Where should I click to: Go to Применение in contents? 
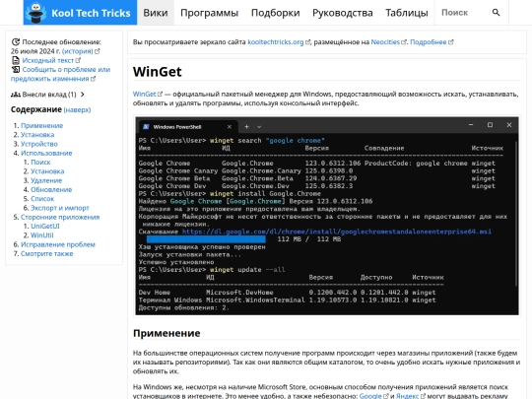pyautogui.click(x=42, y=125)
